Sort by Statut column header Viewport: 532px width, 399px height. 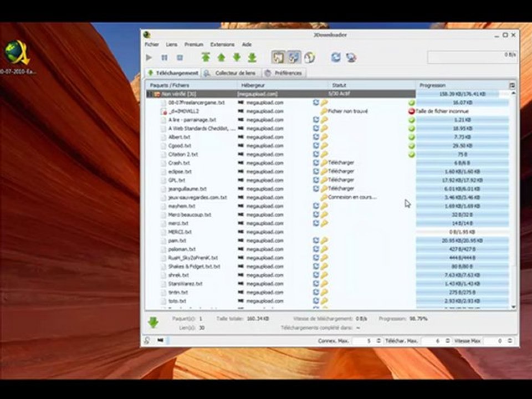click(x=372, y=85)
